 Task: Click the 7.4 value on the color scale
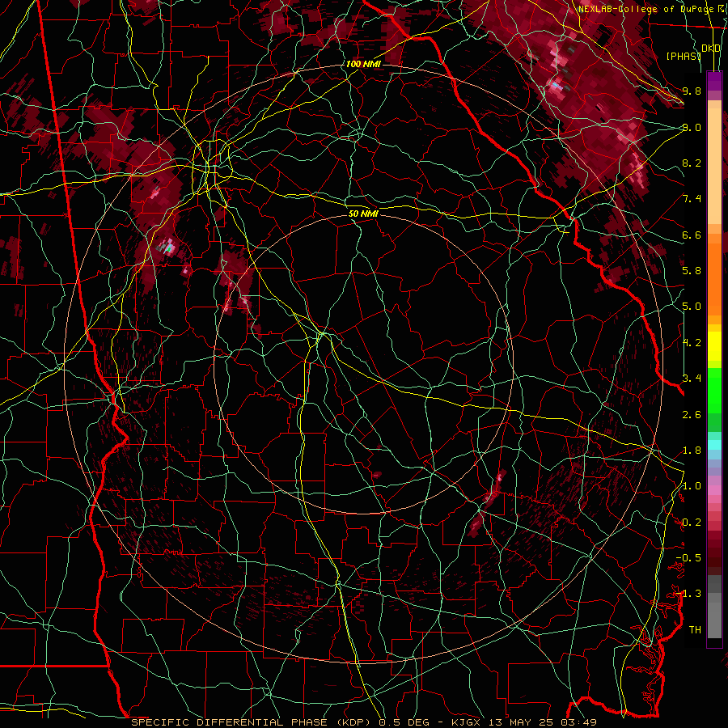click(x=692, y=199)
